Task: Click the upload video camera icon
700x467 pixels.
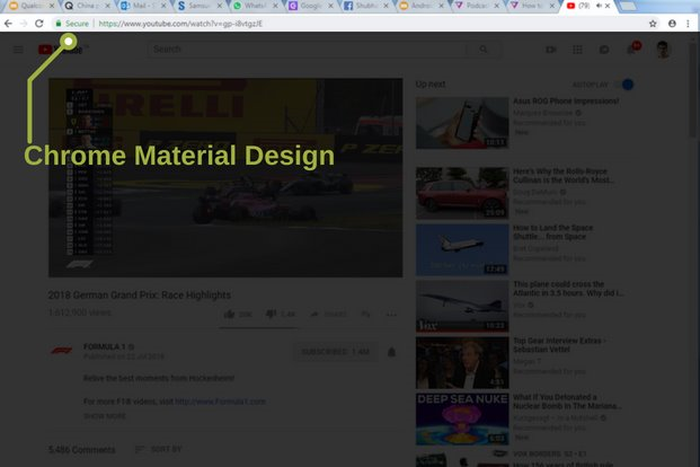Action: 551,49
